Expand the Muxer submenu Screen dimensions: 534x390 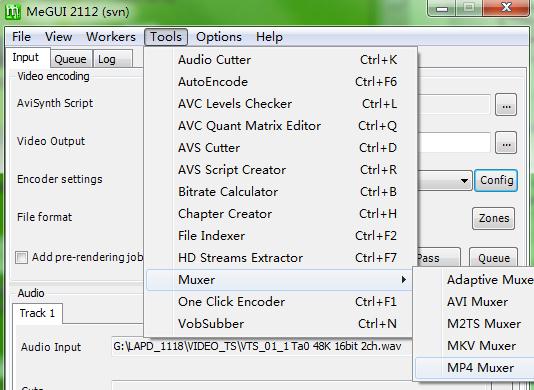click(x=279, y=280)
